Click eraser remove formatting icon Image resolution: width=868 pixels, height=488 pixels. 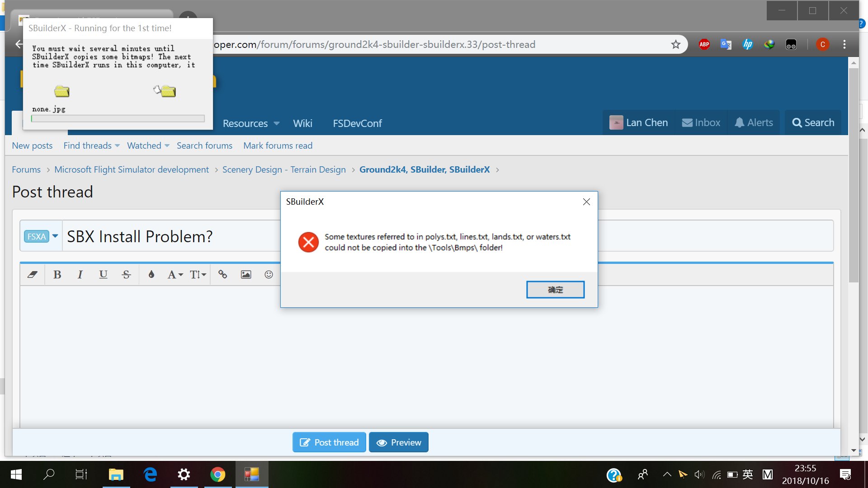coord(32,274)
